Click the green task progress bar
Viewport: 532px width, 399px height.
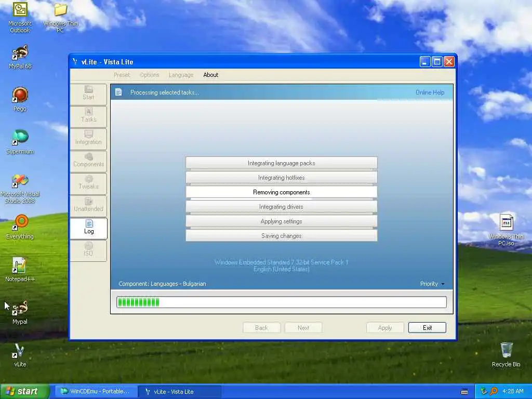click(282, 302)
